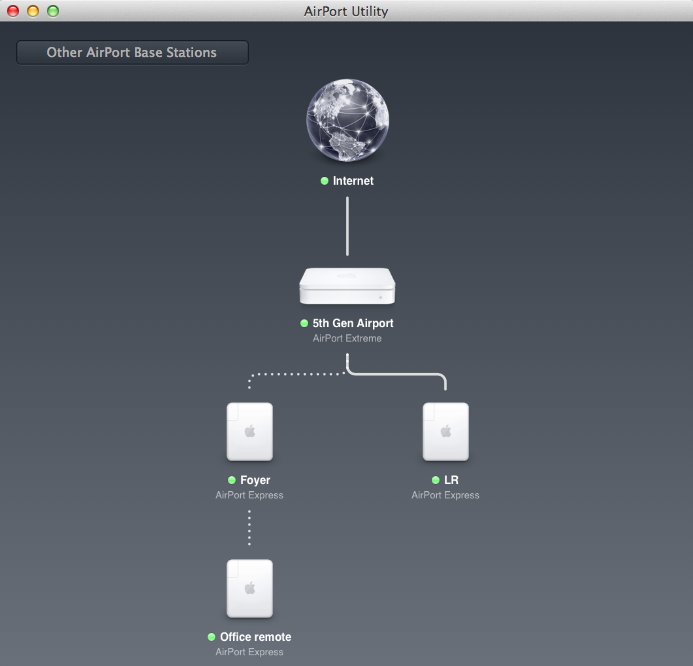Select the Foyer AirPort Express icon
Screen dimensions: 693x666
pos(250,432)
